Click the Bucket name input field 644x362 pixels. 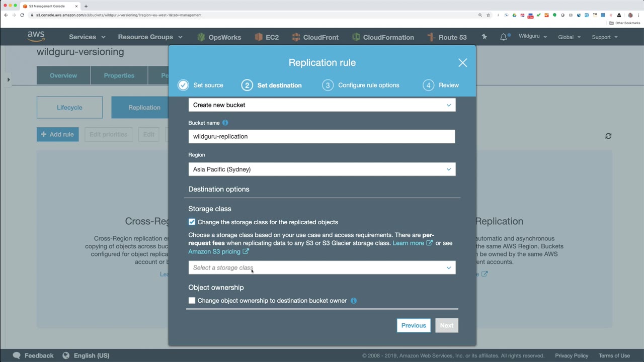tap(322, 136)
